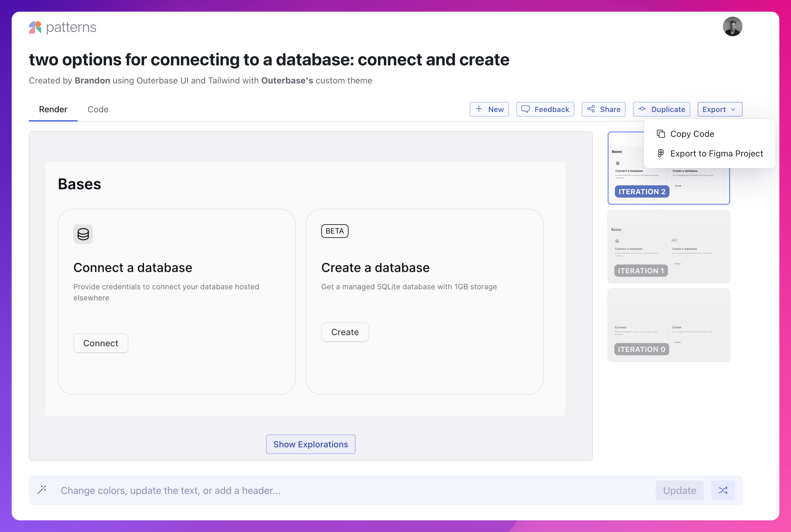791x532 pixels.
Task: Open the Feedback dialog
Action: [x=545, y=109]
